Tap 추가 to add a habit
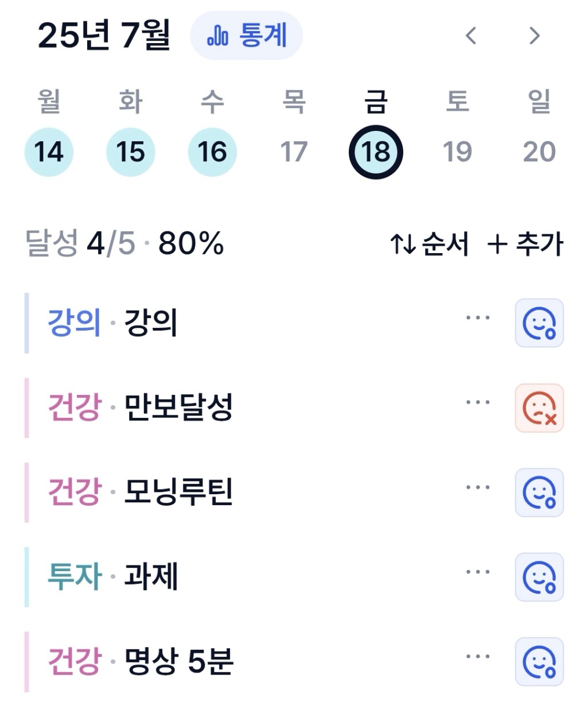The image size is (588, 713). [525, 243]
